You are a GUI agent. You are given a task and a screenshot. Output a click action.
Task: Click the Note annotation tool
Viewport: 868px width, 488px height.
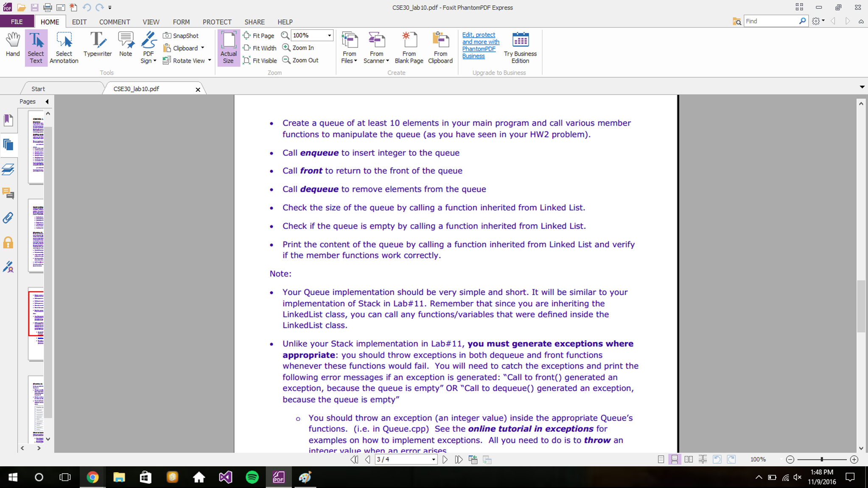(126, 45)
